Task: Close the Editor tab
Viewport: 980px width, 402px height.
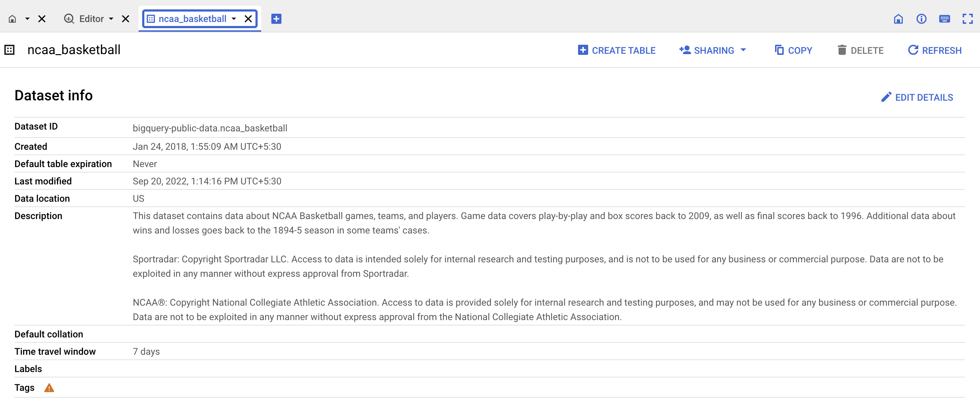Action: (x=126, y=19)
